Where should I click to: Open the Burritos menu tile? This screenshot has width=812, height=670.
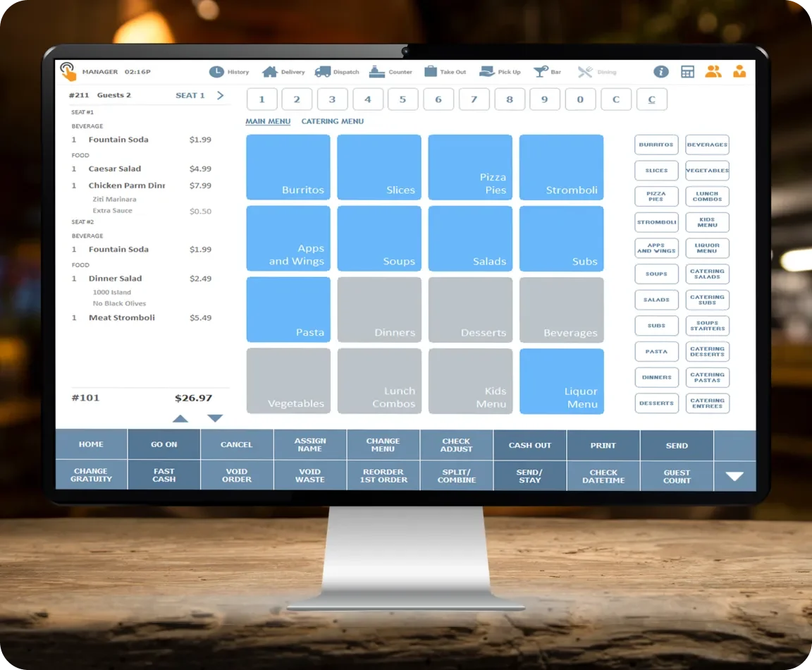pyautogui.click(x=288, y=167)
